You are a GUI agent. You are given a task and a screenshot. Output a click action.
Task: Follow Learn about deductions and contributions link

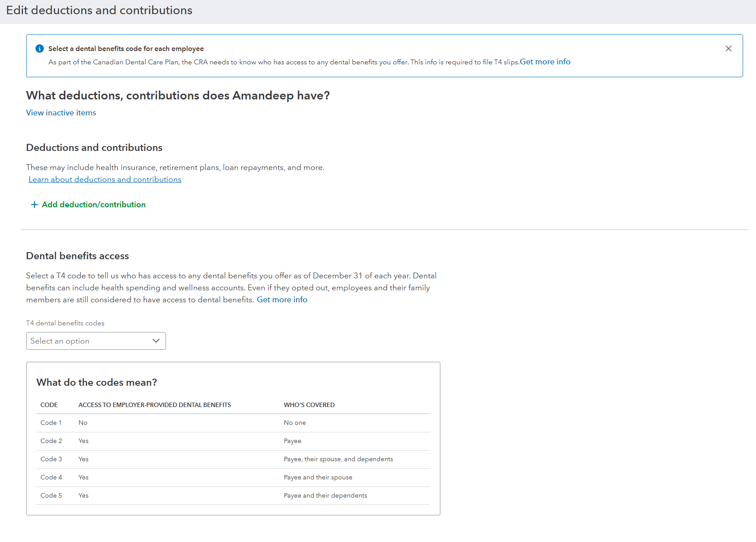105,179
